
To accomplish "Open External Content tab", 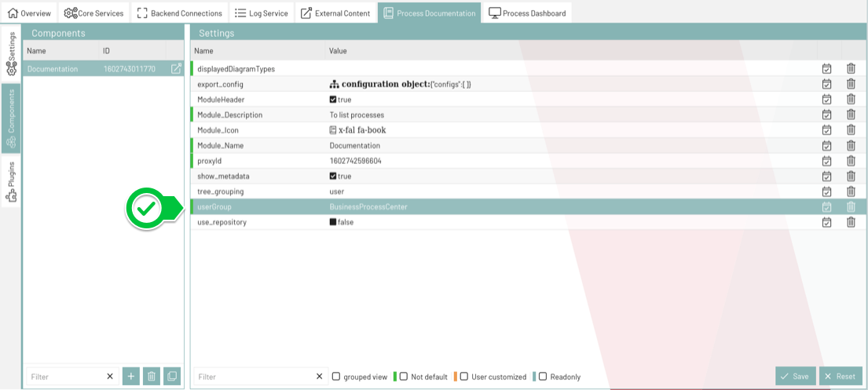I will (x=335, y=13).
